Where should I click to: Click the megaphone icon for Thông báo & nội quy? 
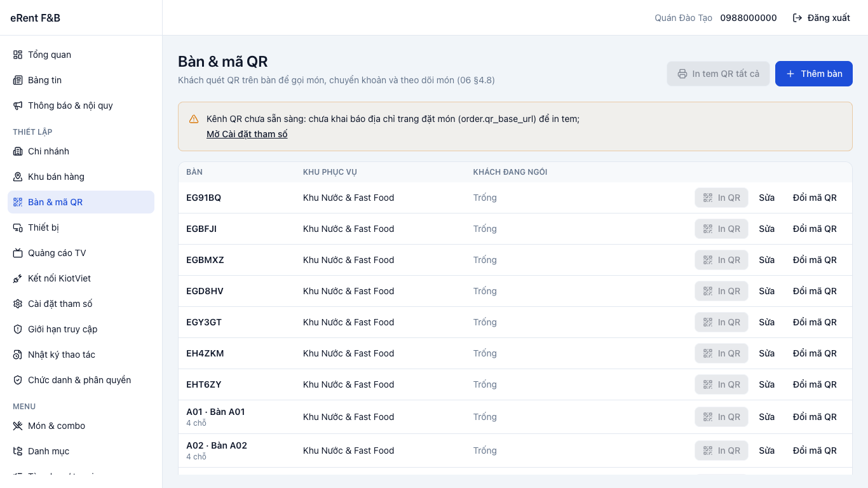pos(18,105)
